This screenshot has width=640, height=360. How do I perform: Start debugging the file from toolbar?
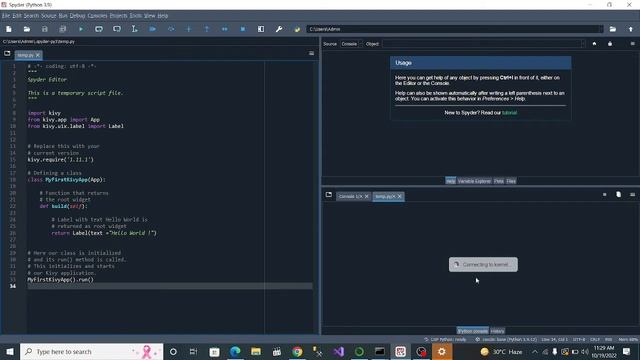[153, 29]
